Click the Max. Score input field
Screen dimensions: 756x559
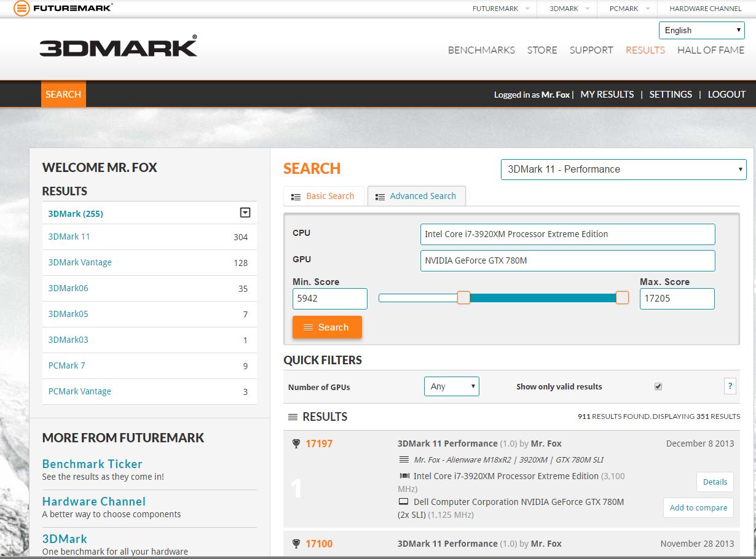click(x=677, y=299)
